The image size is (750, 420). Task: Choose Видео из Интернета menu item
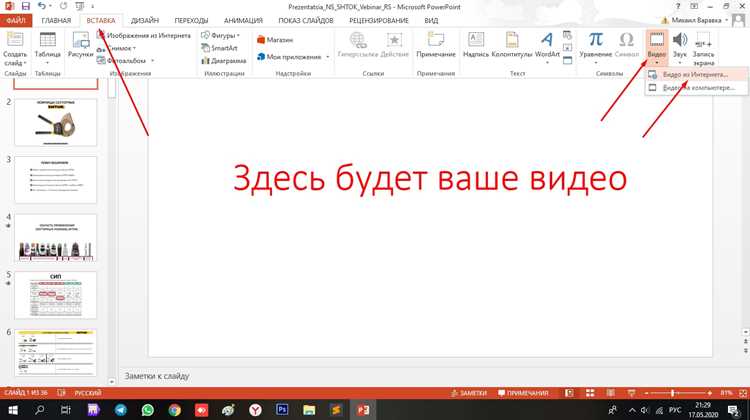[x=695, y=75]
